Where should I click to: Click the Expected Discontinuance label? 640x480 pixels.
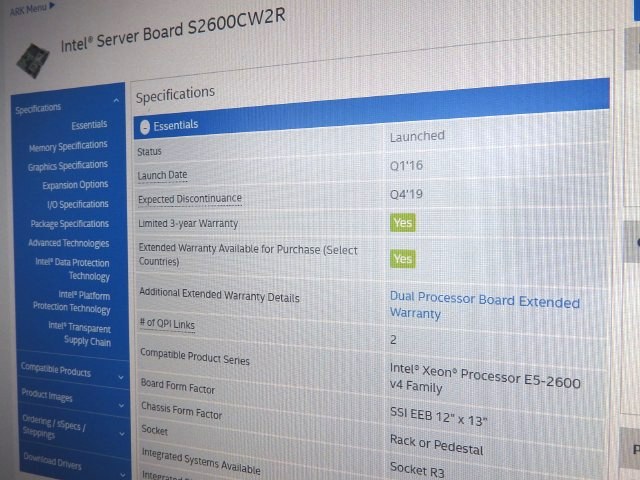[x=190, y=199]
